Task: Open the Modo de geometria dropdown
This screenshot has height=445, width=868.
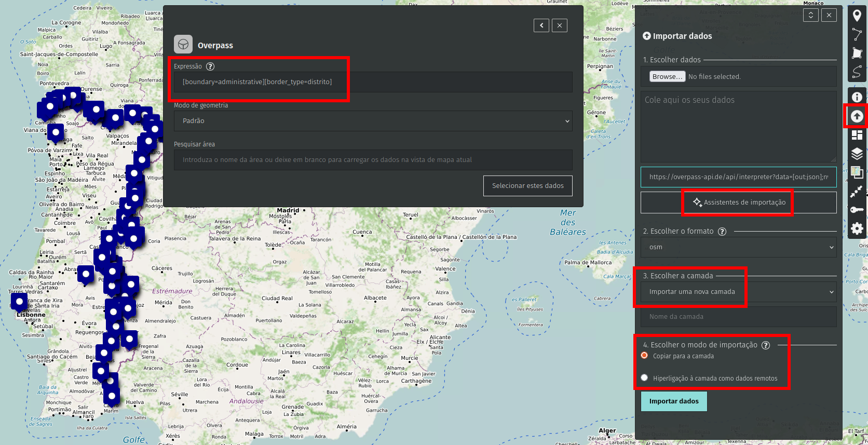Action: pyautogui.click(x=373, y=121)
